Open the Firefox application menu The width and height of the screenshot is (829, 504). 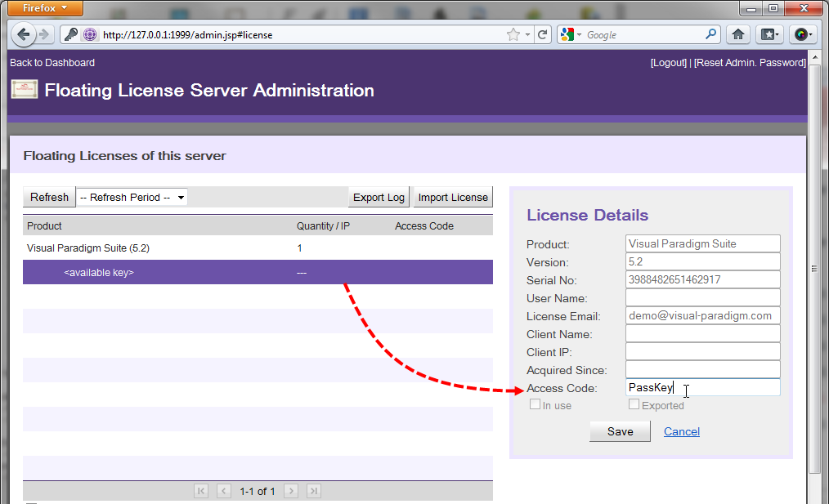click(42, 8)
